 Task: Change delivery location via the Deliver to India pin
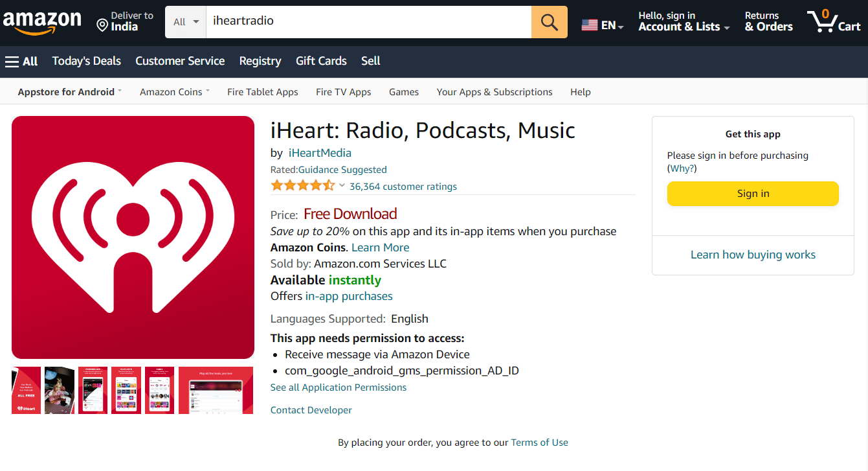pos(125,21)
